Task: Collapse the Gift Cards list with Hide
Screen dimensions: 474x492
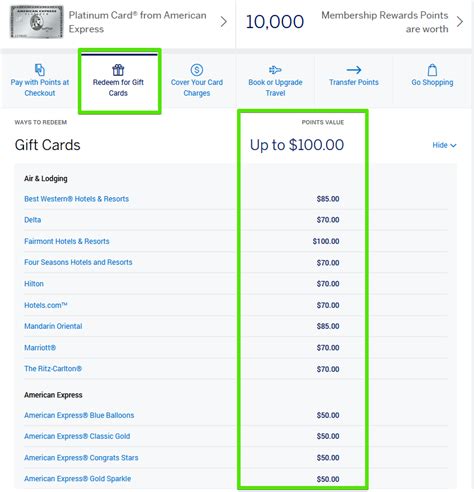Action: pos(444,145)
